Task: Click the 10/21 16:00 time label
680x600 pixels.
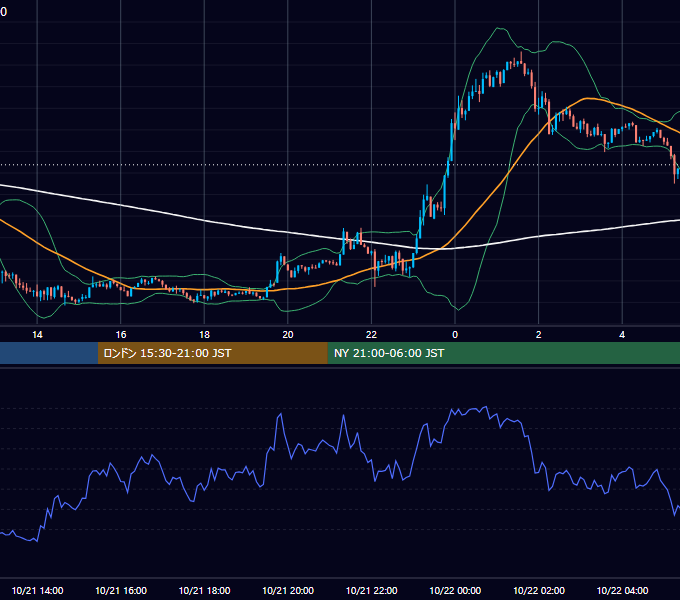Action: [x=121, y=590]
